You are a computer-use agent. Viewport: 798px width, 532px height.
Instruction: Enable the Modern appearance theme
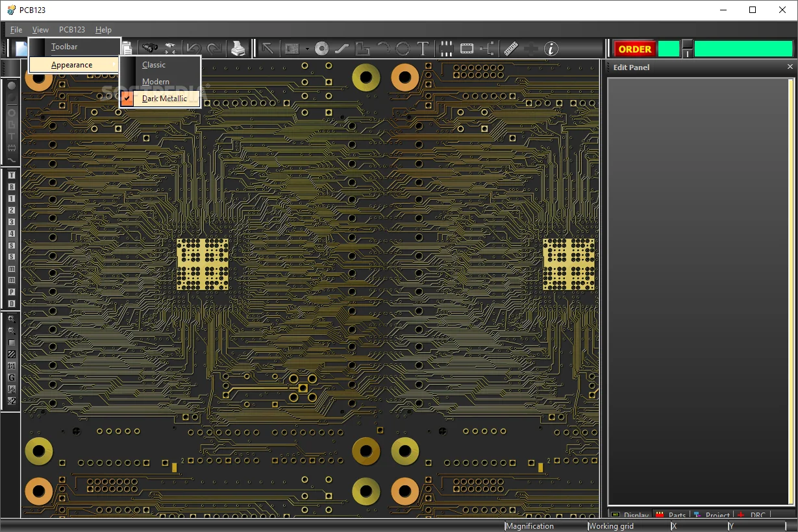tap(155, 81)
